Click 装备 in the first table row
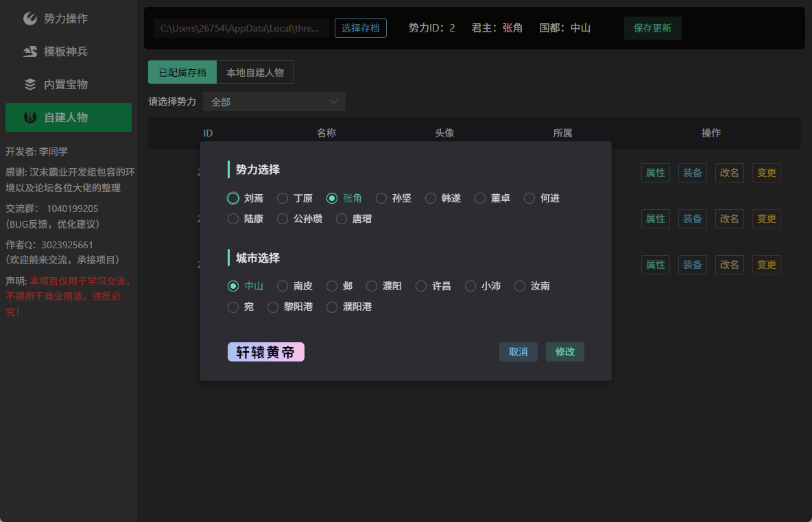Image resolution: width=812 pixels, height=522 pixels. (x=693, y=173)
